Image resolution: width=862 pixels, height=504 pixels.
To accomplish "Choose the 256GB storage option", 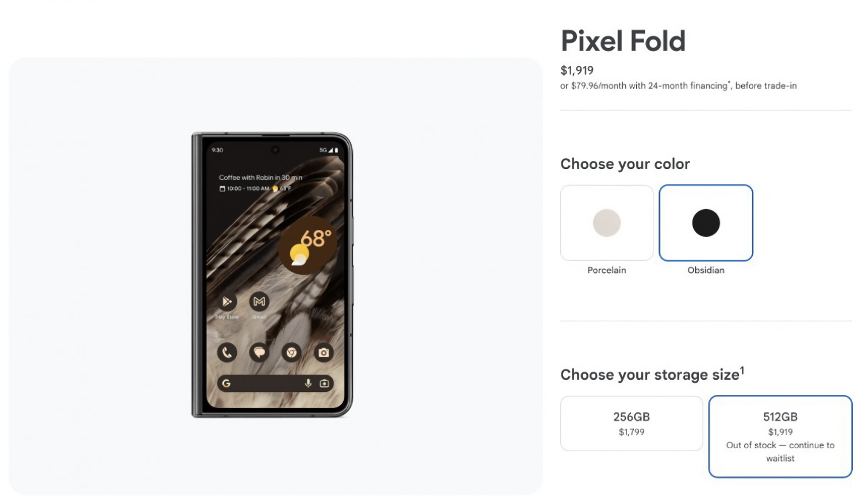I will coord(632,424).
